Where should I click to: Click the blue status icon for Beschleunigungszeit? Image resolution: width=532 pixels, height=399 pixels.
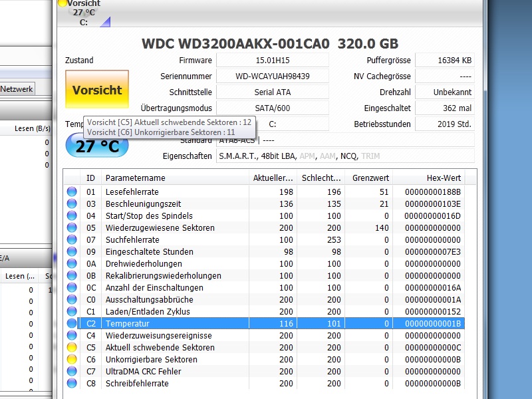point(72,203)
